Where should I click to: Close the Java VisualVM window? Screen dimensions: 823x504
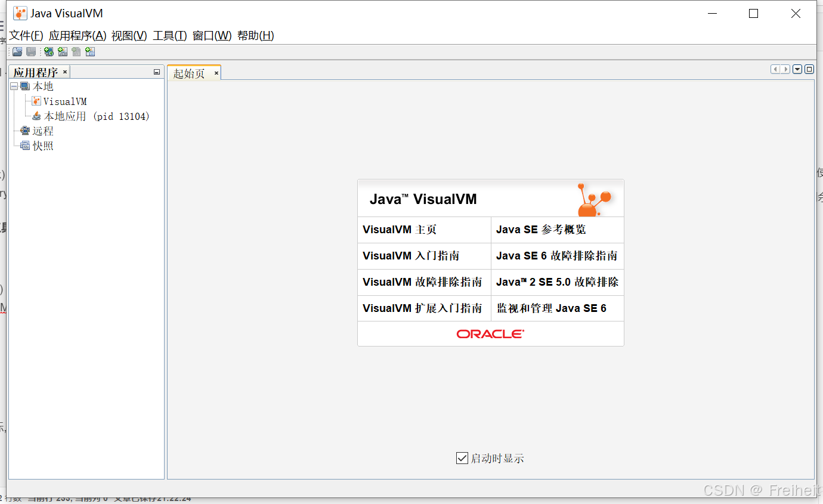point(796,14)
